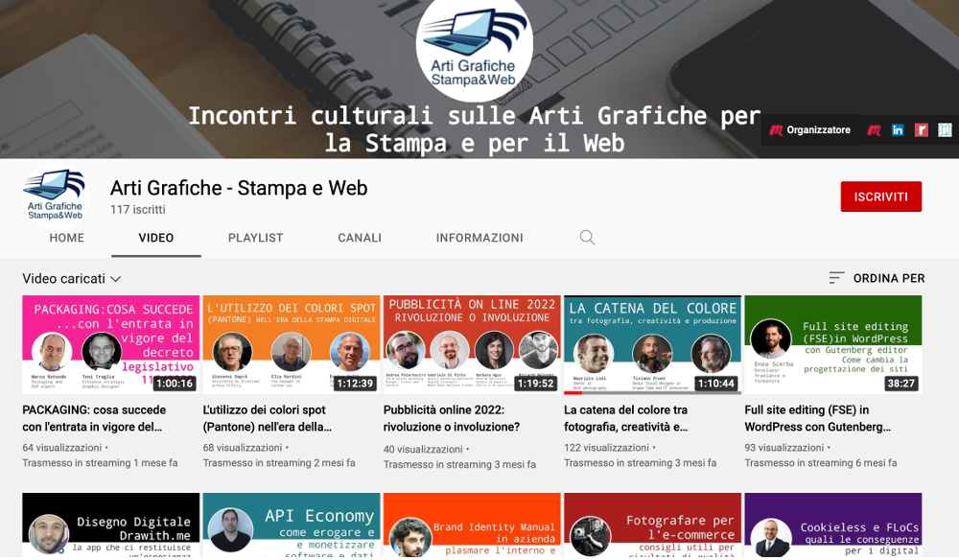This screenshot has height=560, width=959.
Task: Open La catena del colore thumbnail
Action: point(652,344)
